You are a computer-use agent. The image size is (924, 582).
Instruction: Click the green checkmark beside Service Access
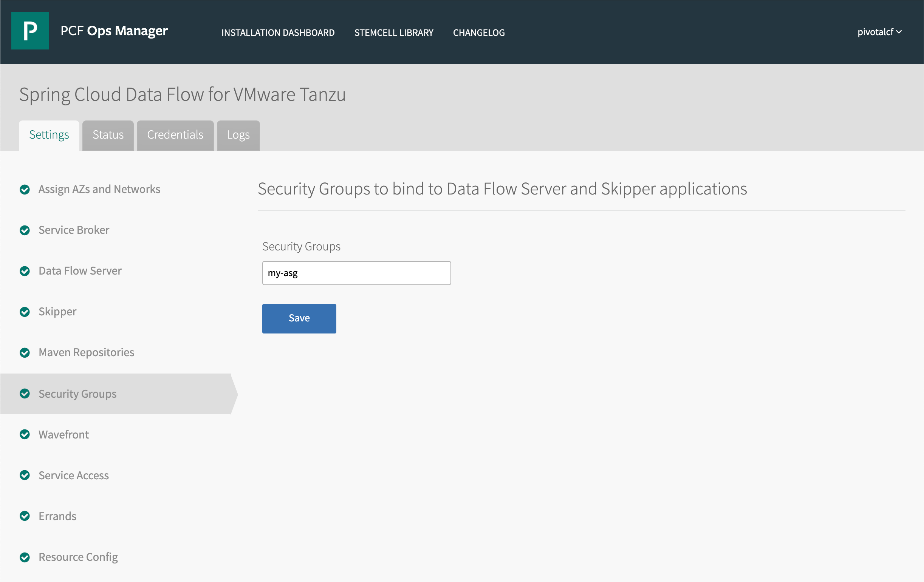pos(25,475)
